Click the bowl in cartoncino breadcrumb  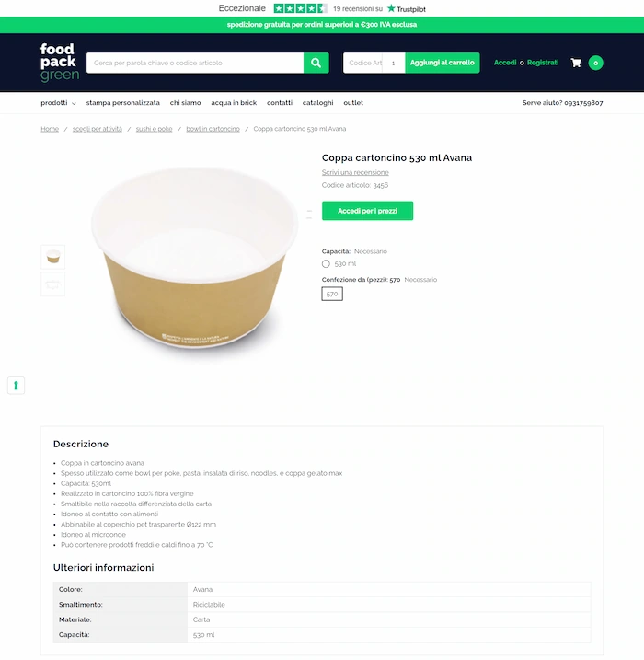point(213,129)
